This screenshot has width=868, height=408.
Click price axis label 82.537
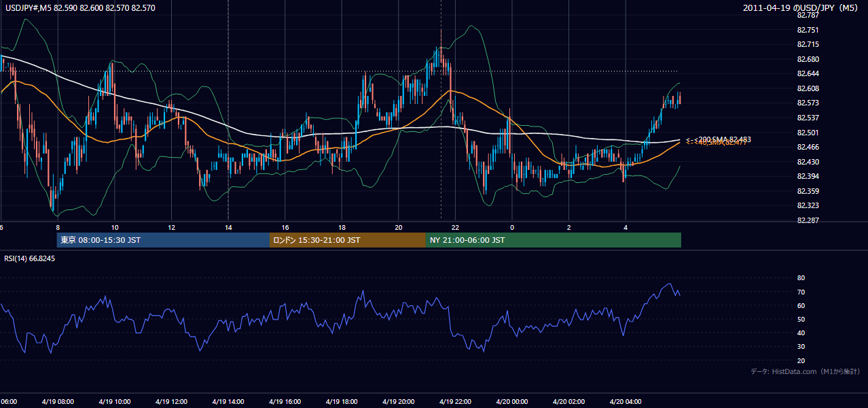pyautogui.click(x=808, y=118)
